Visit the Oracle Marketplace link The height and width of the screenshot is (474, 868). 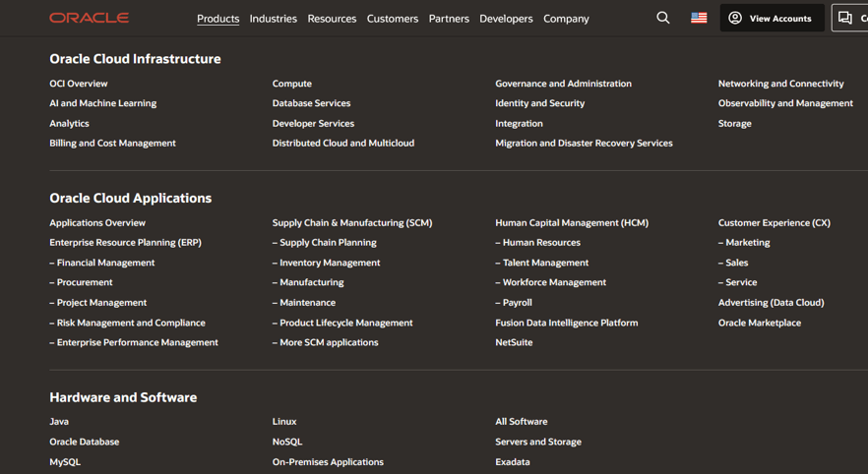tap(759, 323)
